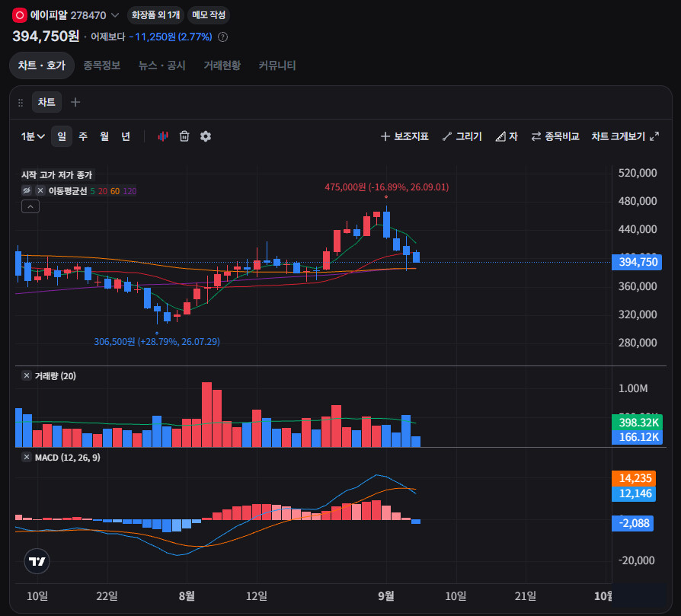Switch to the 종목정보 tab
This screenshot has height=616, width=681.
point(101,65)
